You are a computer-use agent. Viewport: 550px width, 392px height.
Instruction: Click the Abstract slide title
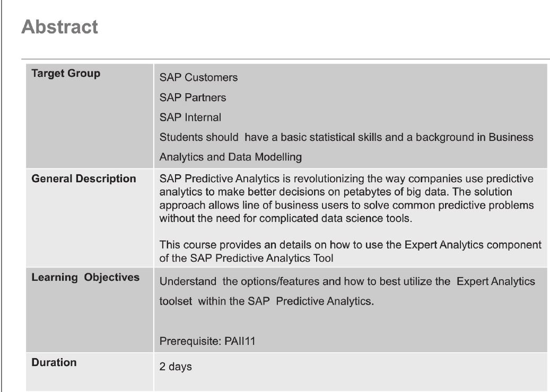[x=59, y=27]
